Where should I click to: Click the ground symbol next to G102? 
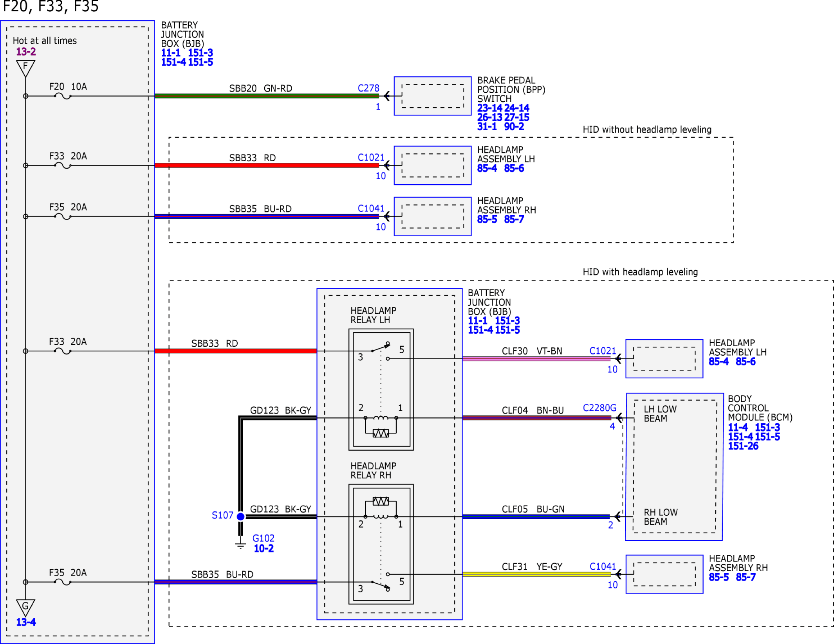coord(240,543)
